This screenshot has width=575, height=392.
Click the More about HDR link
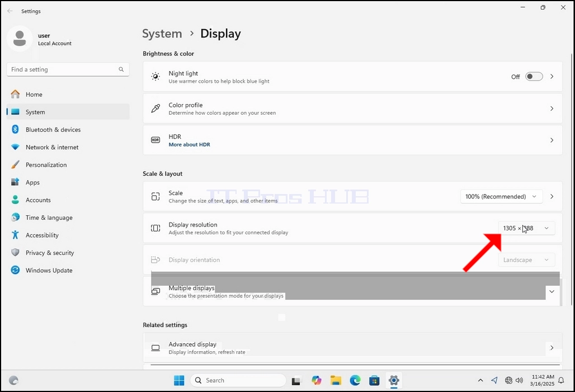click(189, 144)
